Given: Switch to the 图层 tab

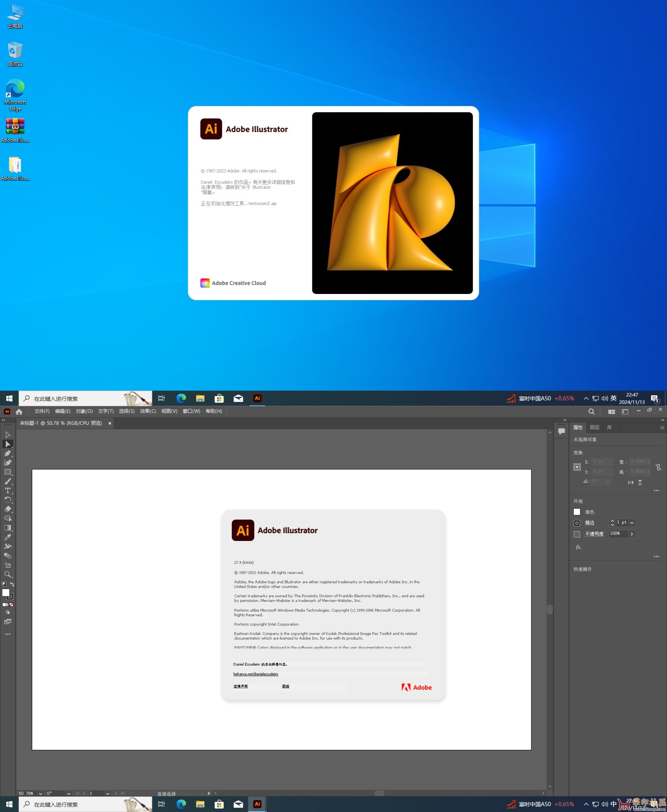Looking at the screenshot, I should click(x=594, y=428).
